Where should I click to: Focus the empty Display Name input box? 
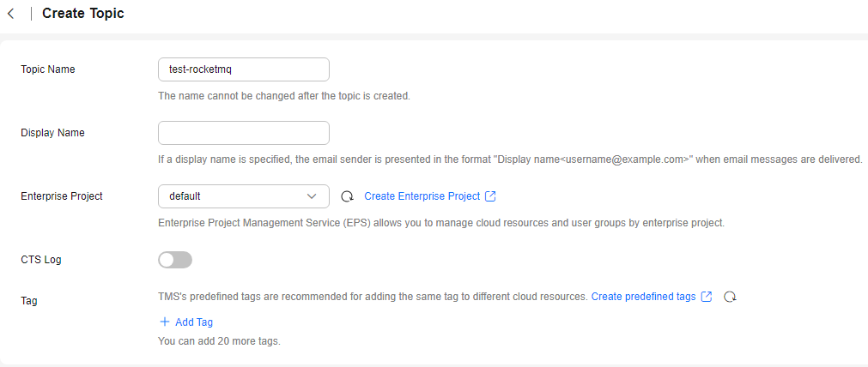pos(244,133)
